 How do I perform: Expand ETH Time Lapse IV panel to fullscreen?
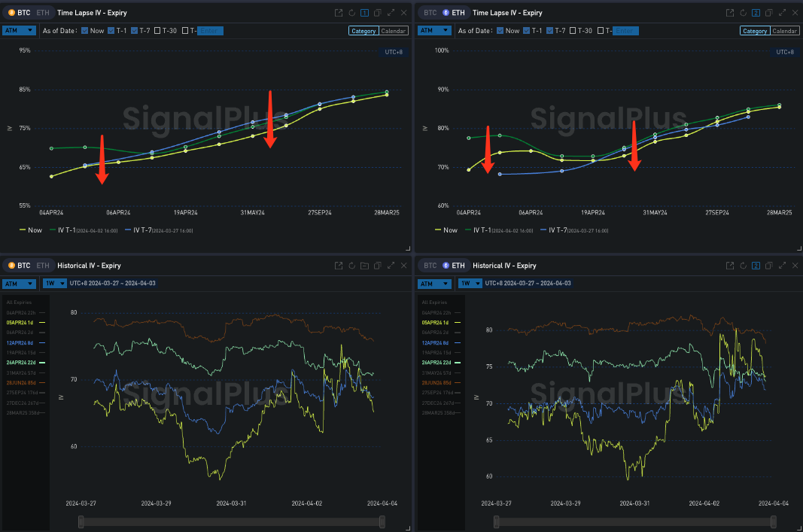point(782,13)
